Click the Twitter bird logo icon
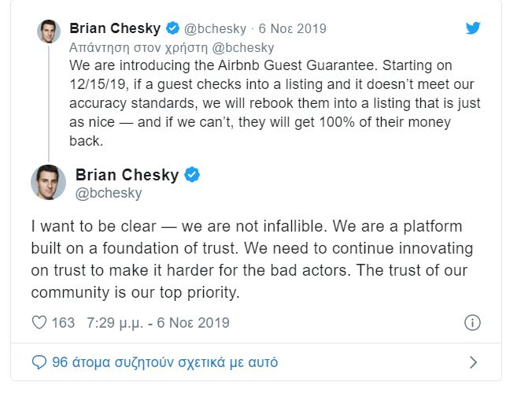This screenshot has width=532, height=408. pyautogui.click(x=473, y=28)
